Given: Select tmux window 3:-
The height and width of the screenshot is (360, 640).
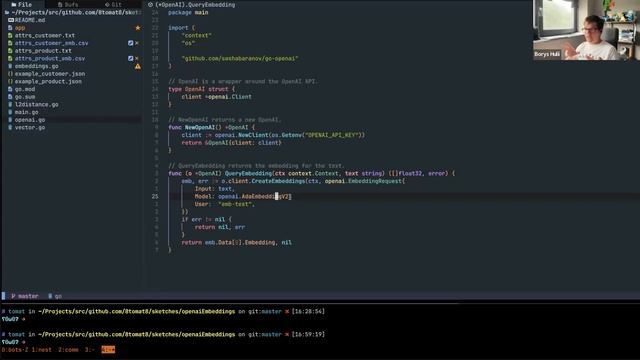Looking at the screenshot, I should (90, 350).
